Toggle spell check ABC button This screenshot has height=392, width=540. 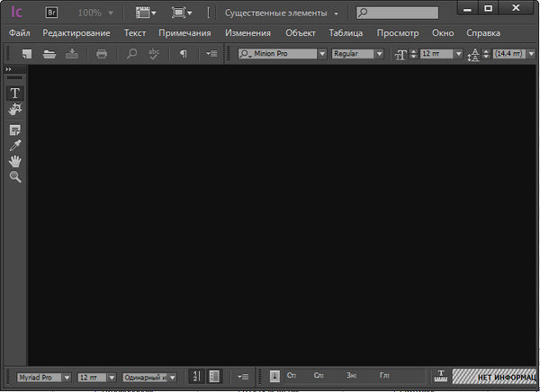coord(154,54)
